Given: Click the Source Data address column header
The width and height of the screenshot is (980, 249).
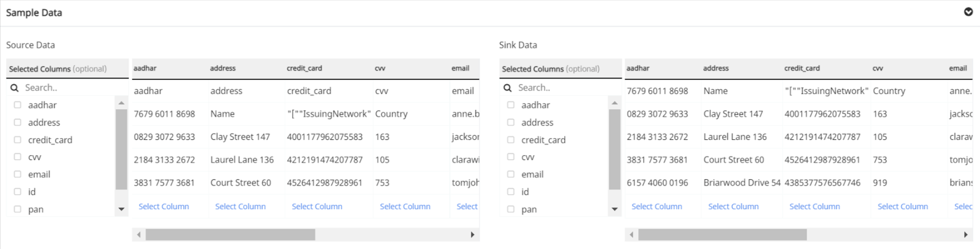Looking at the screenshot, I should point(223,68).
